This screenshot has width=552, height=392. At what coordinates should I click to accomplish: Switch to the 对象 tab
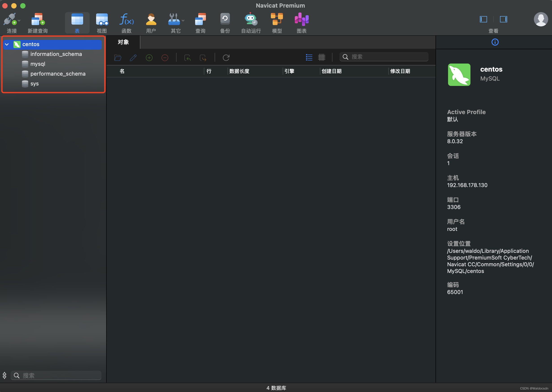coord(123,42)
